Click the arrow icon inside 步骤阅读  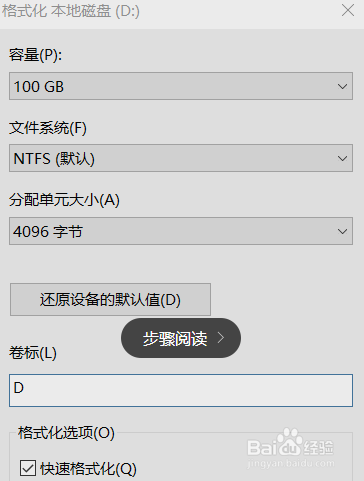(x=221, y=338)
